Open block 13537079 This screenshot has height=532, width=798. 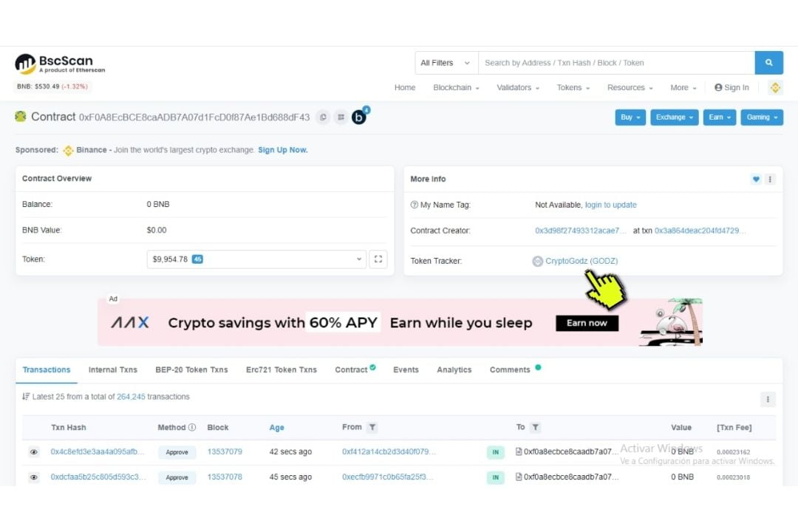225,451
